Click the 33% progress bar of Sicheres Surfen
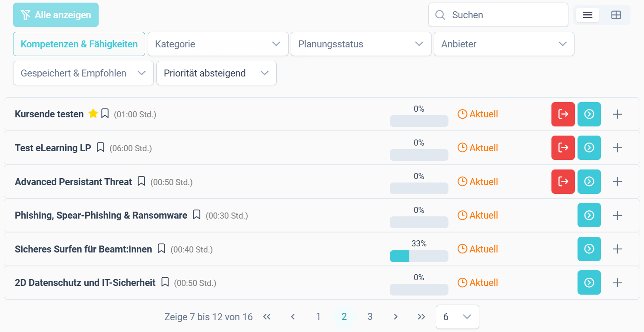This screenshot has height=332, width=644. pyautogui.click(x=419, y=256)
